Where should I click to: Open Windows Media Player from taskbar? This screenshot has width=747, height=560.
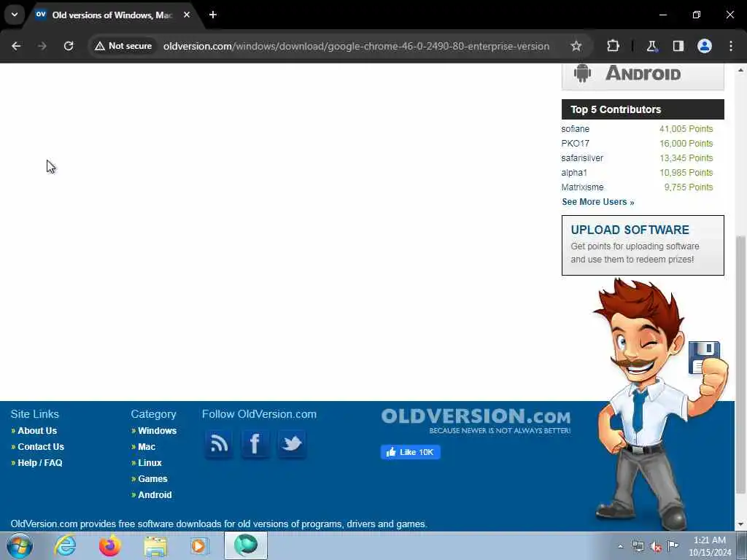coord(199,545)
